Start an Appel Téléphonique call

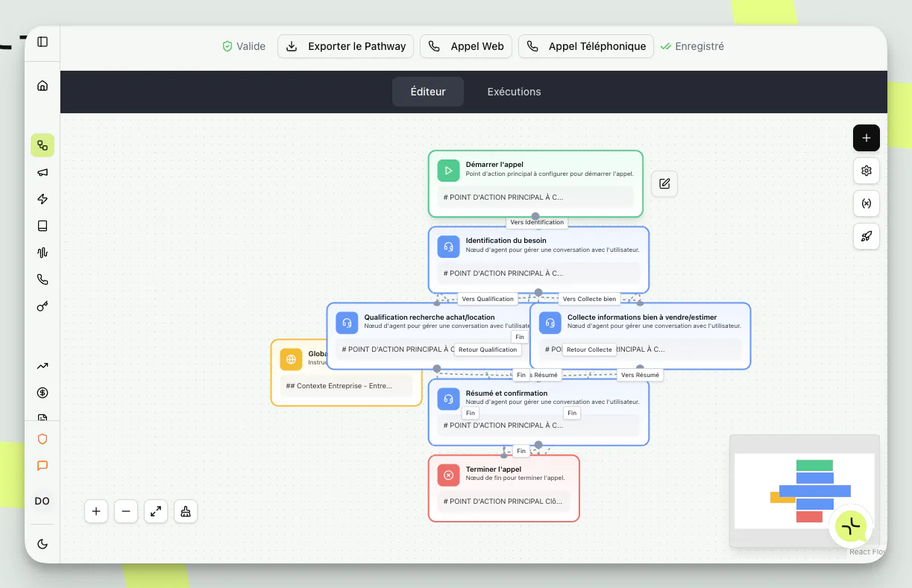586,46
